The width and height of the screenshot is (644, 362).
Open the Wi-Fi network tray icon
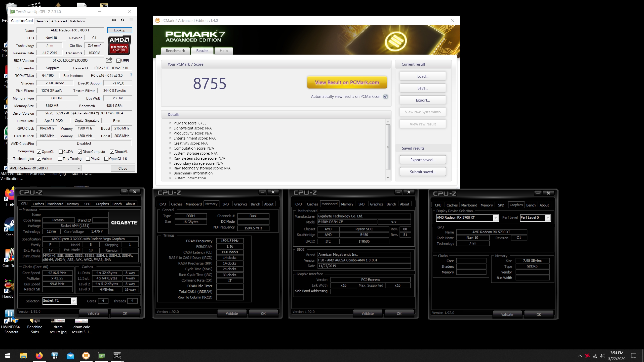pyautogui.click(x=595, y=356)
